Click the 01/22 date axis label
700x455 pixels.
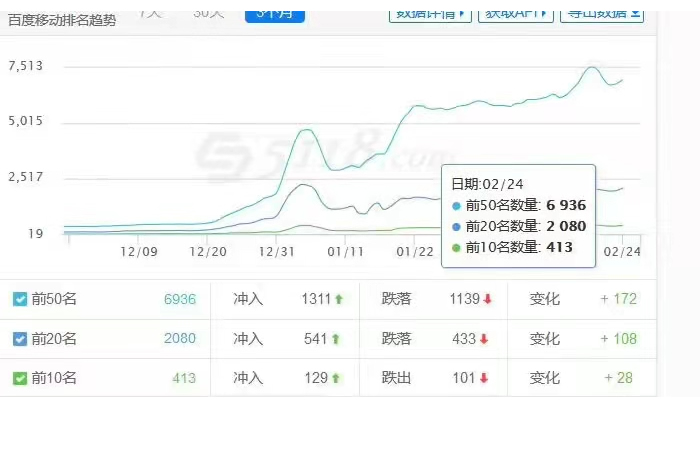[x=415, y=252]
